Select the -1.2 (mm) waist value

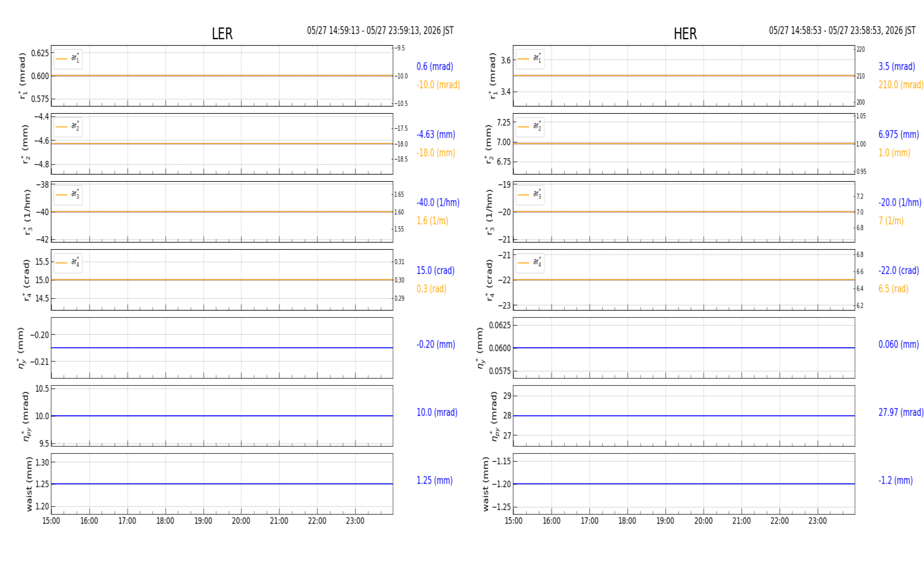[895, 481]
